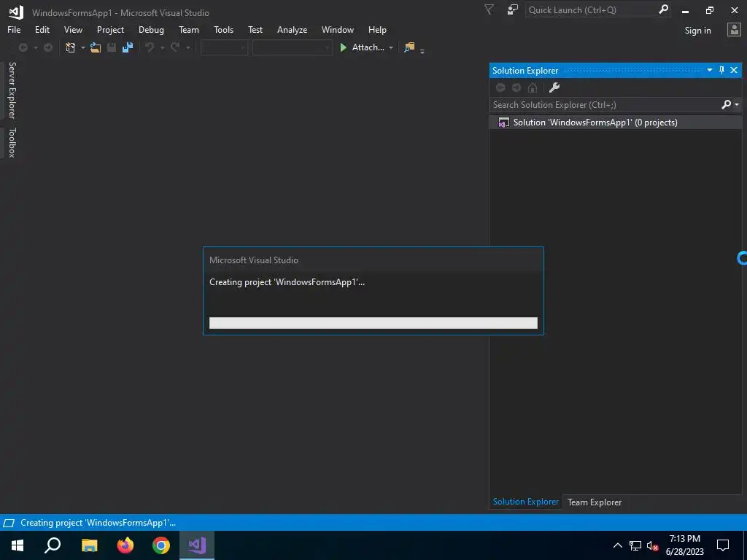Open the View menu
Viewport: 747px width, 560px height.
(73, 29)
